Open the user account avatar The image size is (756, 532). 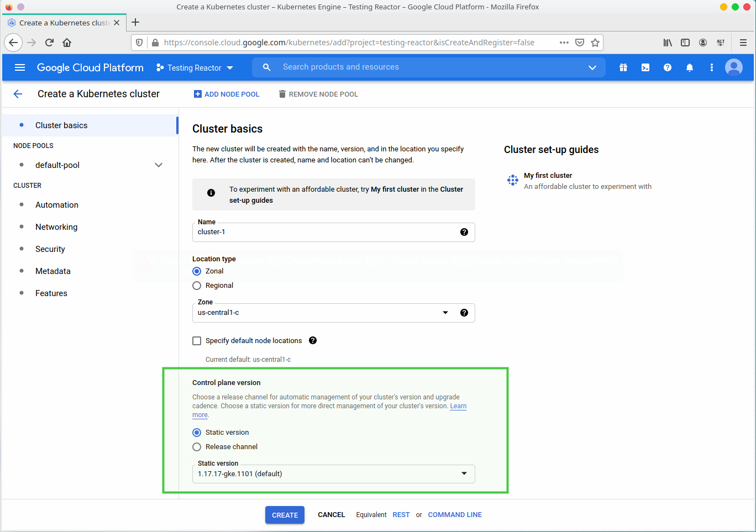(734, 67)
